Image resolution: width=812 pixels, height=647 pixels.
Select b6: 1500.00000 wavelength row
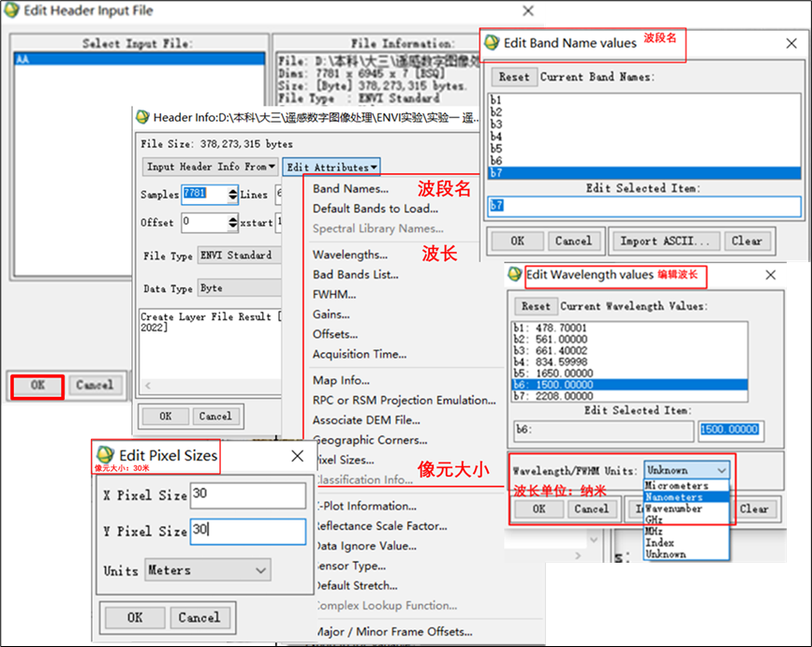tap(629, 385)
